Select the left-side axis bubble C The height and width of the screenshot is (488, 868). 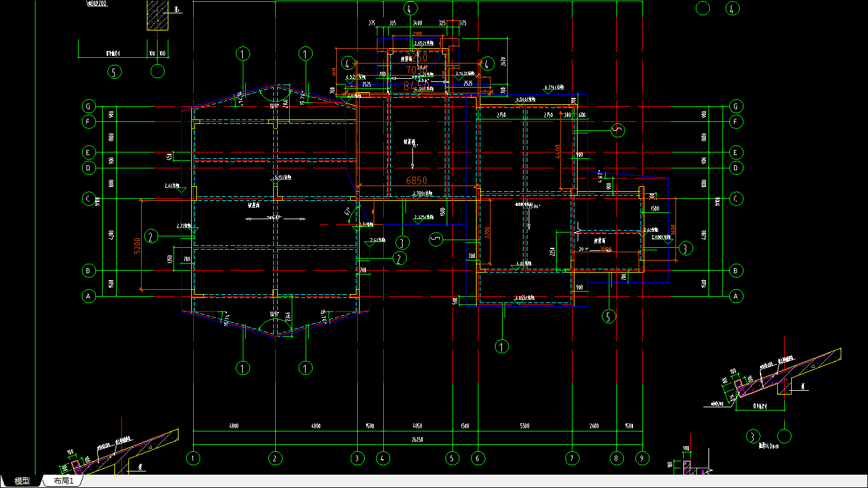point(90,199)
